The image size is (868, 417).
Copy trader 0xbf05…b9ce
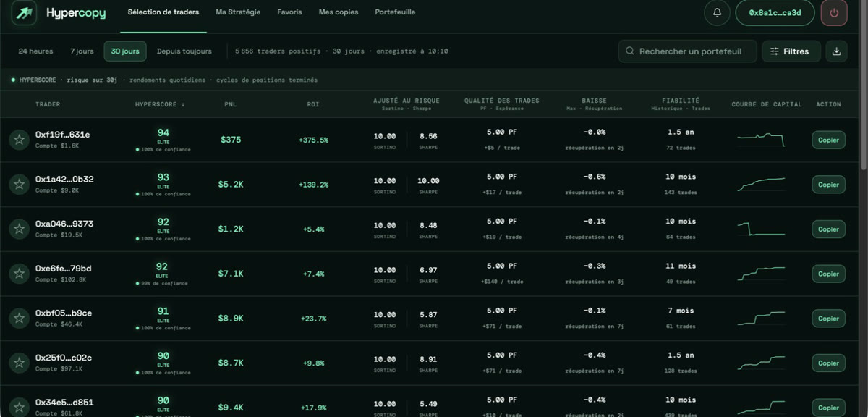(828, 319)
